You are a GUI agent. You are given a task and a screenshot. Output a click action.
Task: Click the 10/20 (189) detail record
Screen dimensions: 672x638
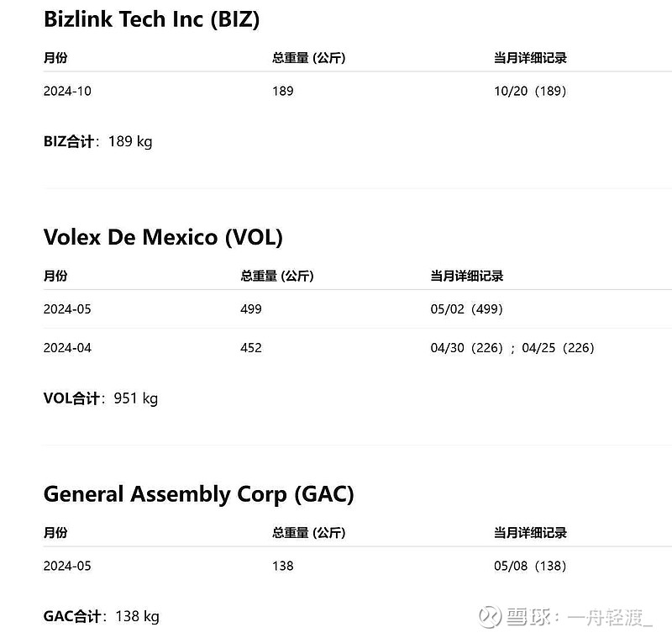(x=530, y=91)
